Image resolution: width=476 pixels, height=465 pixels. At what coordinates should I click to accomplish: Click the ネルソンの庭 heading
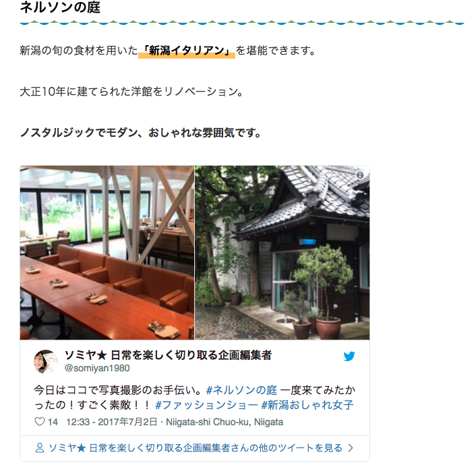coord(60,7)
